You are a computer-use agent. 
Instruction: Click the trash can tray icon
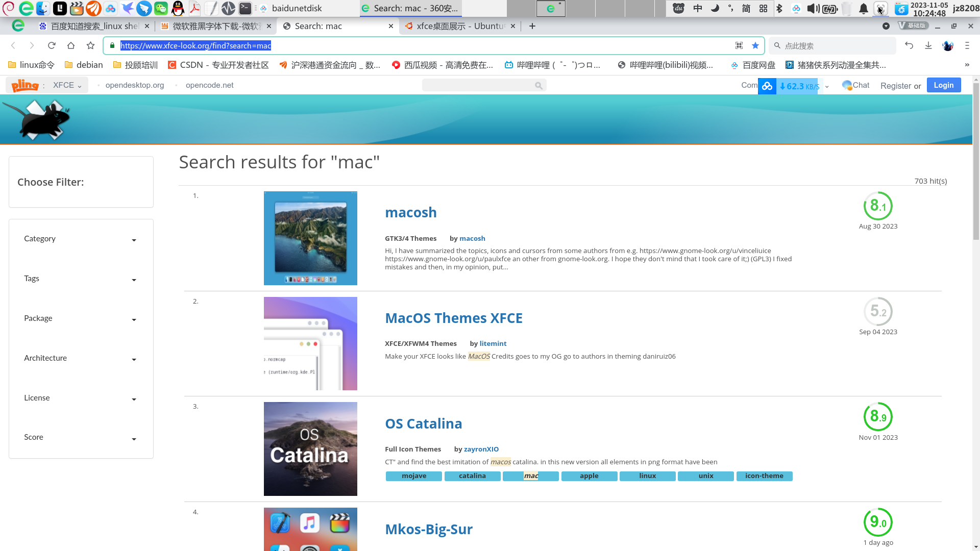847,8
